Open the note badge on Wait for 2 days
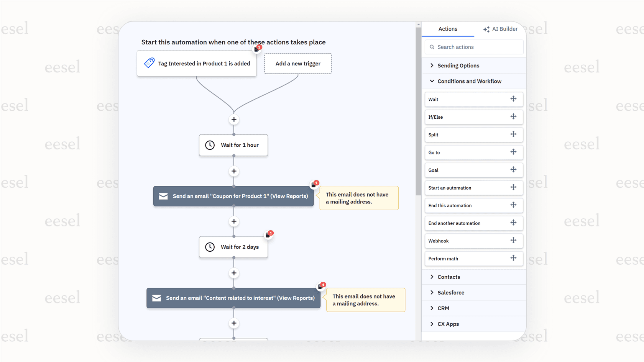The width and height of the screenshot is (644, 362). click(269, 233)
